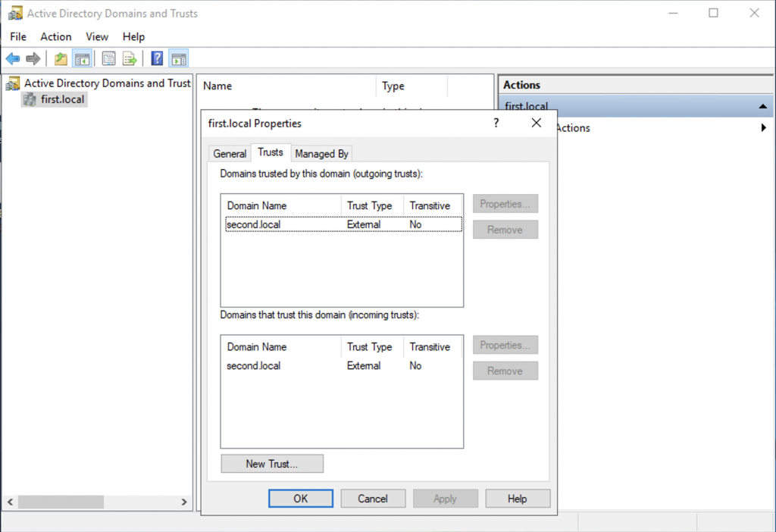Click right scroll arrow of tree pane scrollbar
The image size is (776, 532).
[x=184, y=502]
